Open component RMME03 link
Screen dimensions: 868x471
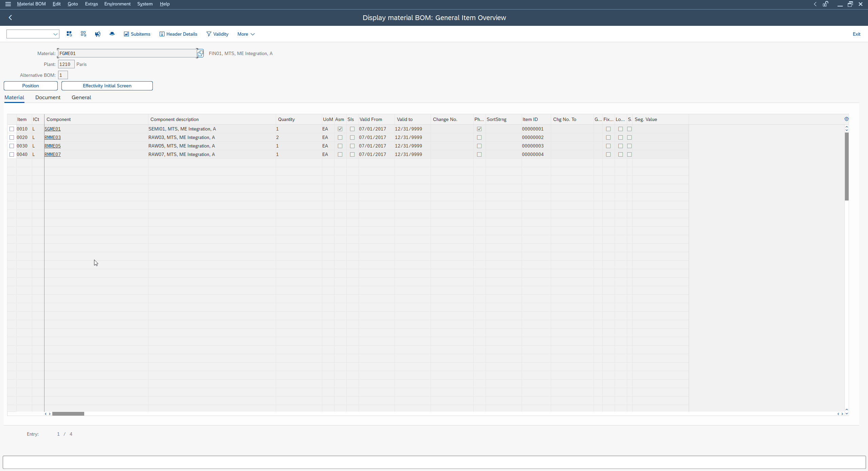coord(53,137)
